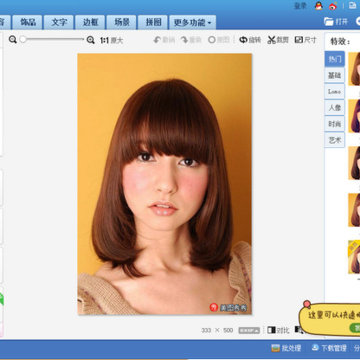This screenshot has height=360, width=360.
Task: Click the image size text 333 × 500
Action: click(217, 330)
